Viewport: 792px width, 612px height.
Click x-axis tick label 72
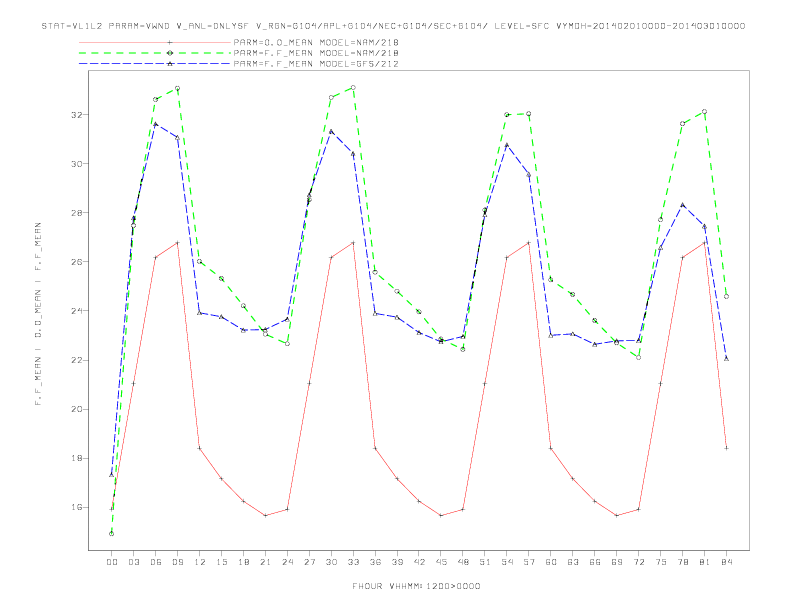click(638, 562)
